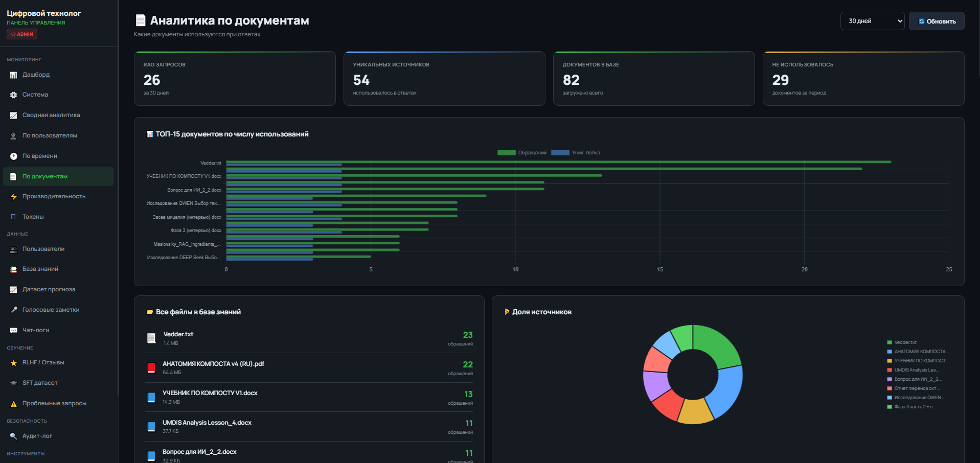Image resolution: width=980 pixels, height=463 pixels.
Task: Click the Токены sidebar icon
Action: coord(13,217)
